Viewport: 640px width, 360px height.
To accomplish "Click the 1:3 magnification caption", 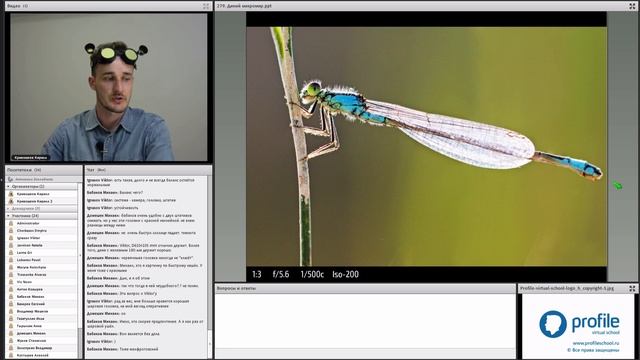I will point(257,274).
